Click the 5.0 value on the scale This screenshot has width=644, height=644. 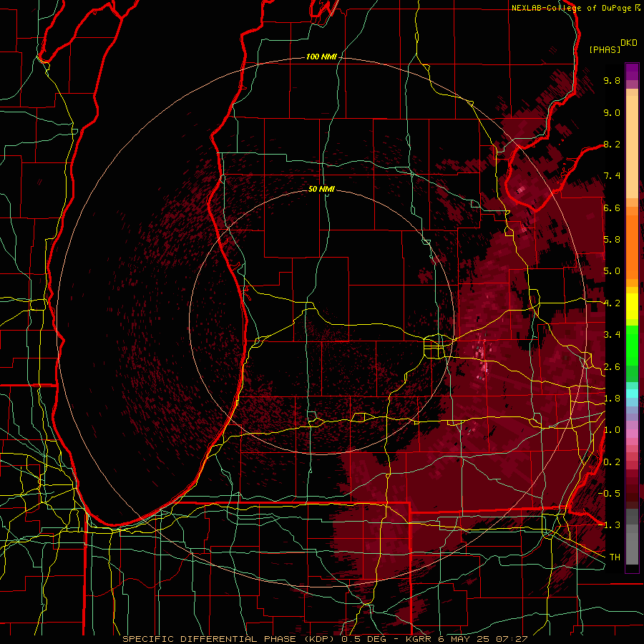pyautogui.click(x=612, y=271)
